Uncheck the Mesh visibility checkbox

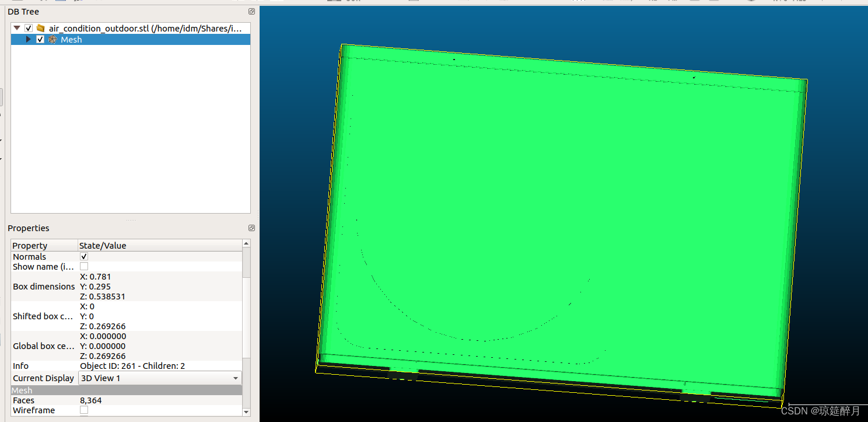click(40, 40)
